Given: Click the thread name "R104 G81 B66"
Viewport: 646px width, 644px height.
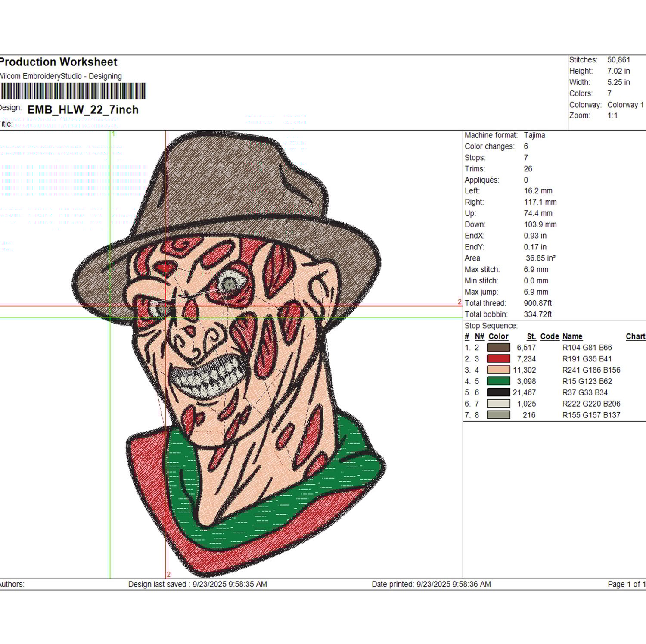Looking at the screenshot, I should [587, 348].
